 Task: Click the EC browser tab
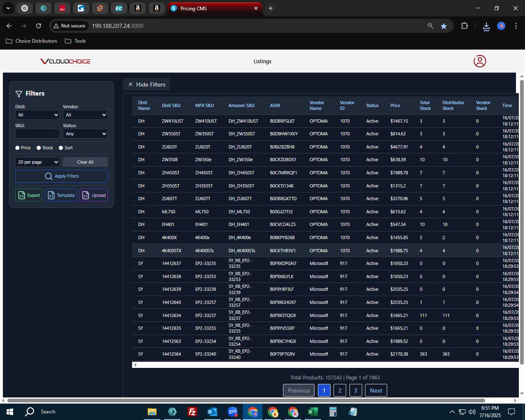pos(119,8)
